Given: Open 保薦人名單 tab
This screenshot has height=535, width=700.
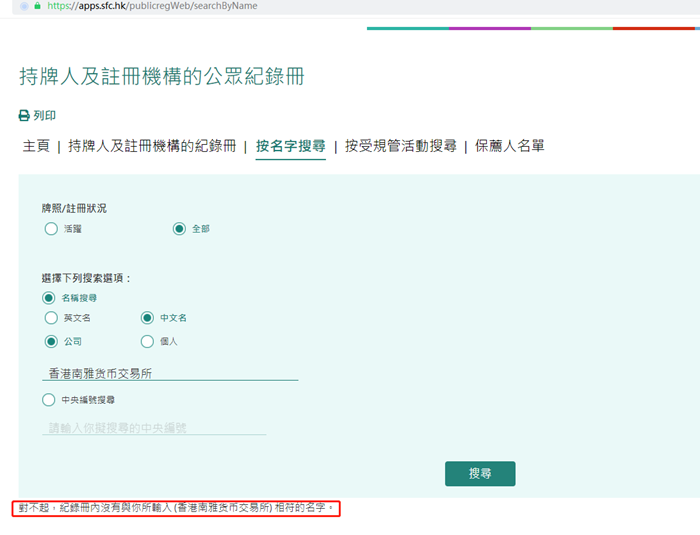Looking at the screenshot, I should [509, 146].
